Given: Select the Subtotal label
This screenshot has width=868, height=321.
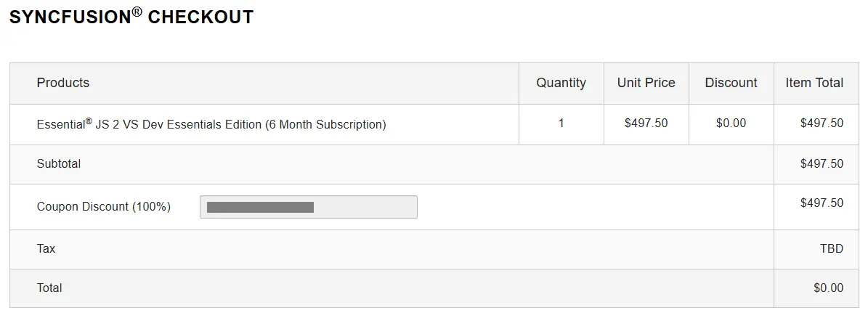Looking at the screenshot, I should [x=59, y=164].
